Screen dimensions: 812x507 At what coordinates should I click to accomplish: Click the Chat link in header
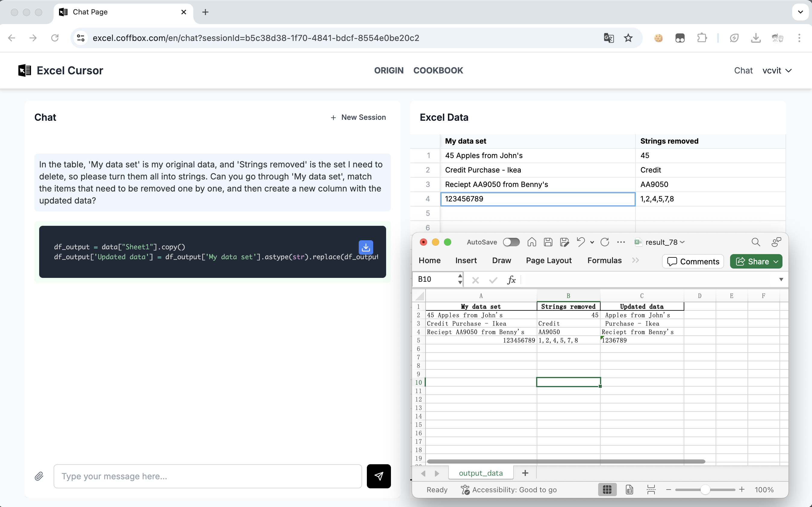[743, 70]
